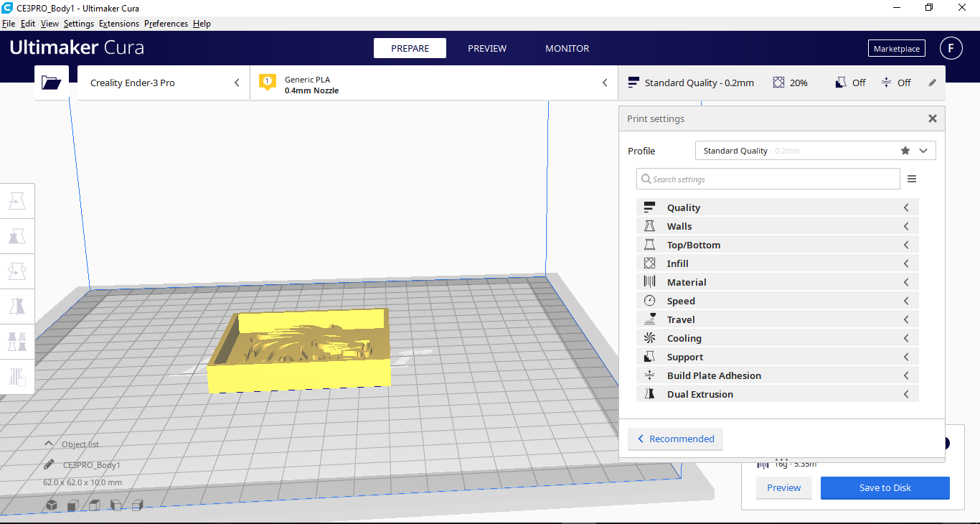
Task: Expand the Top/Bottom settings category
Action: click(x=777, y=245)
